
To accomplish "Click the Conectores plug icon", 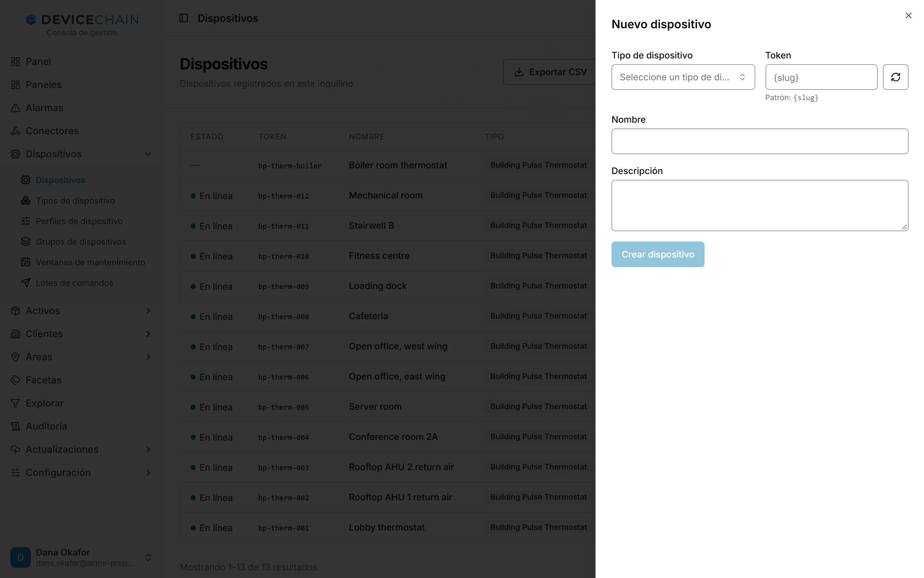I will pos(15,131).
